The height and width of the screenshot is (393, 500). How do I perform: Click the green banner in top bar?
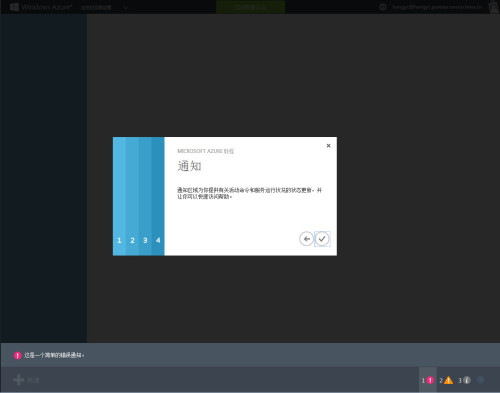click(250, 7)
